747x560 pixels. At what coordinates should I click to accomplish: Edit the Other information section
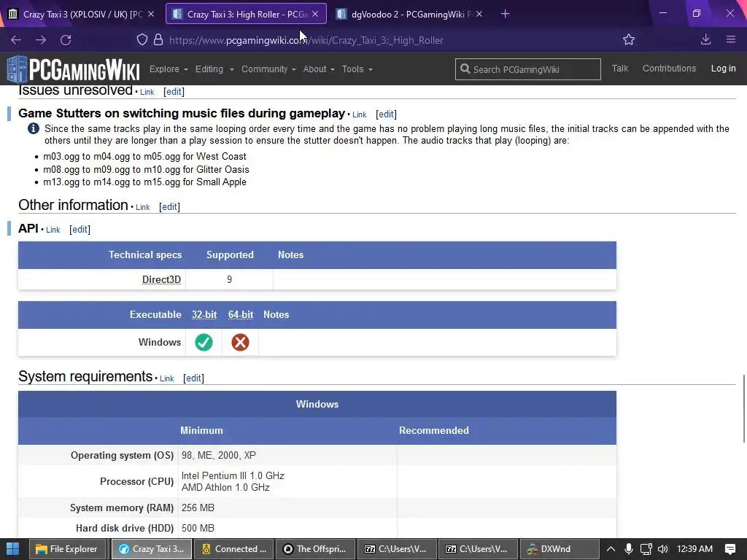169,206
